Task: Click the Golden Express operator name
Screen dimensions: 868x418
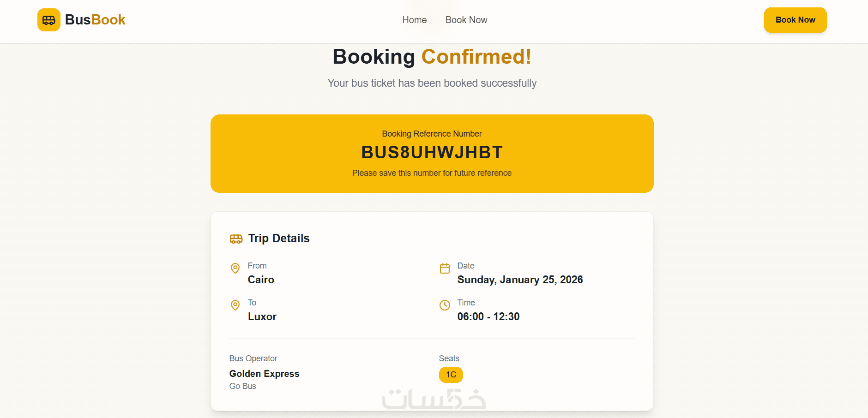Action: [x=264, y=374]
